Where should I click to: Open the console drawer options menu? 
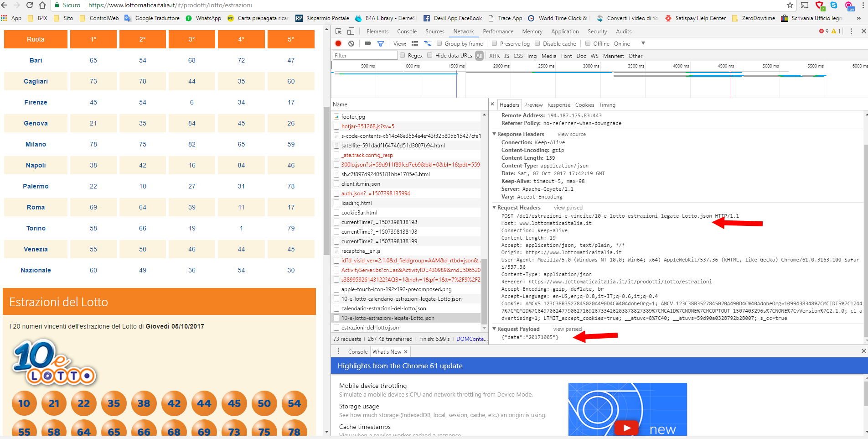(338, 351)
